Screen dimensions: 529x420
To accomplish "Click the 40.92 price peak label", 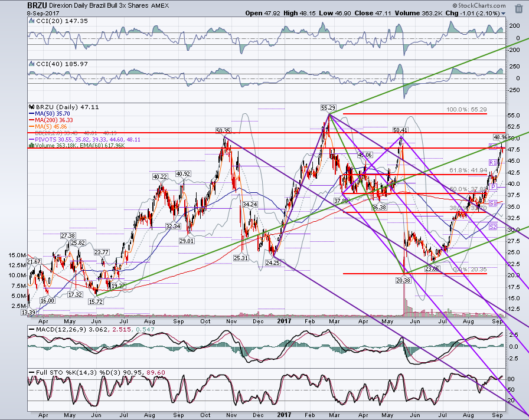I will (183, 174).
